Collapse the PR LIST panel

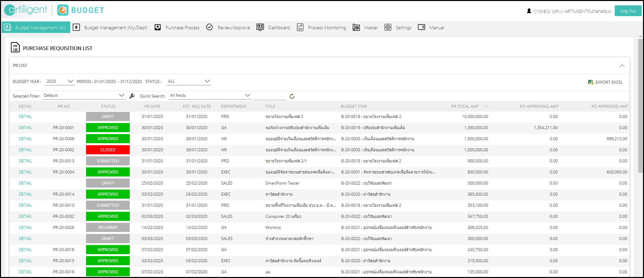622,66
